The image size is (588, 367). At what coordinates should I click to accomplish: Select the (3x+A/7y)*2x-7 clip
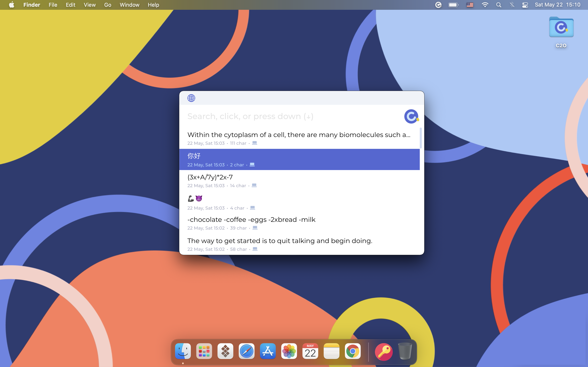pos(299,181)
